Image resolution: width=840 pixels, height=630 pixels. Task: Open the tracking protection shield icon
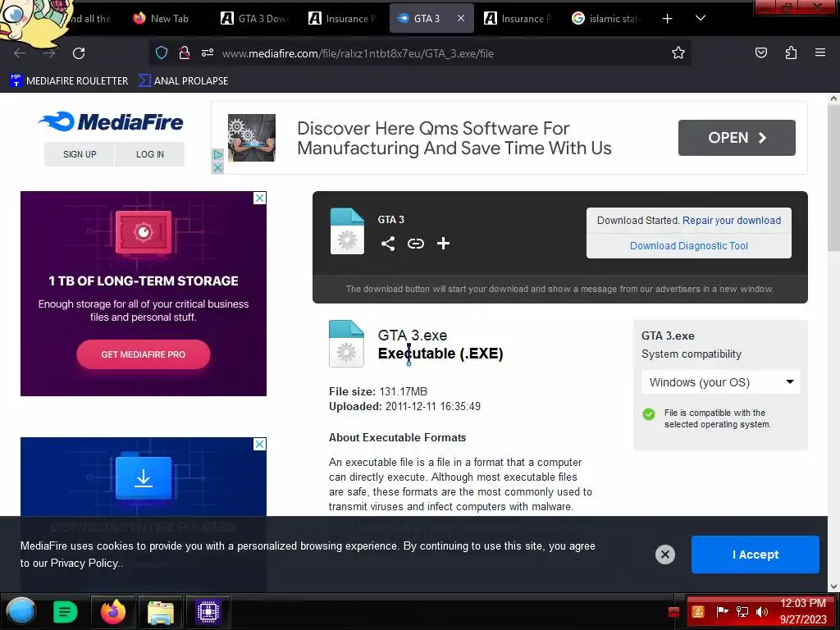click(162, 52)
